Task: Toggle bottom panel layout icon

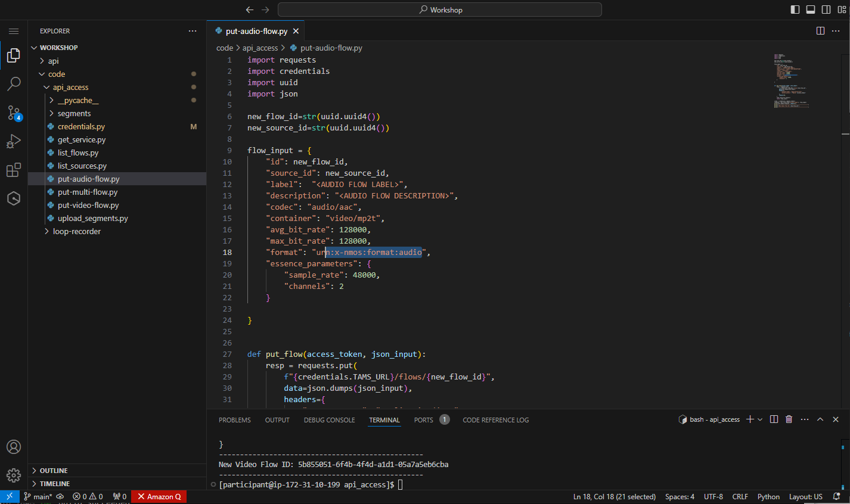Action: pyautogui.click(x=811, y=10)
